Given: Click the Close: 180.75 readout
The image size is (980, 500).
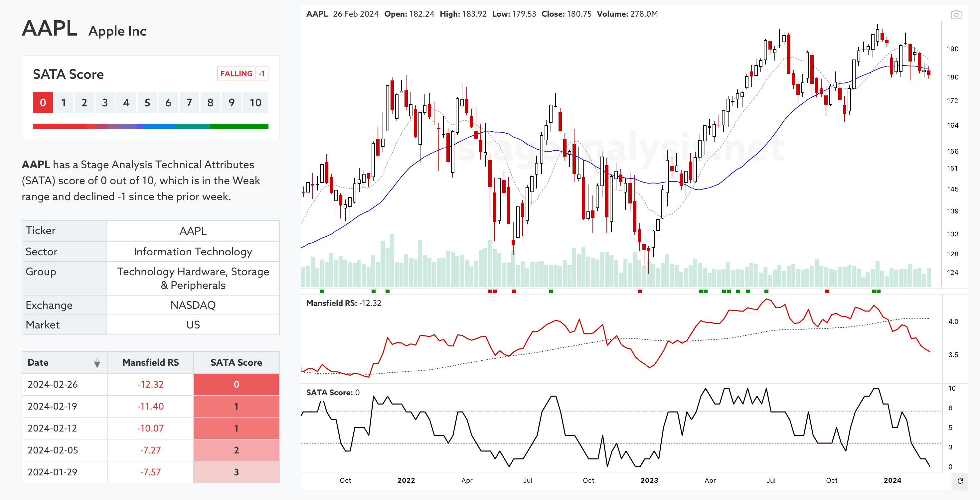Looking at the screenshot, I should click(x=566, y=14).
